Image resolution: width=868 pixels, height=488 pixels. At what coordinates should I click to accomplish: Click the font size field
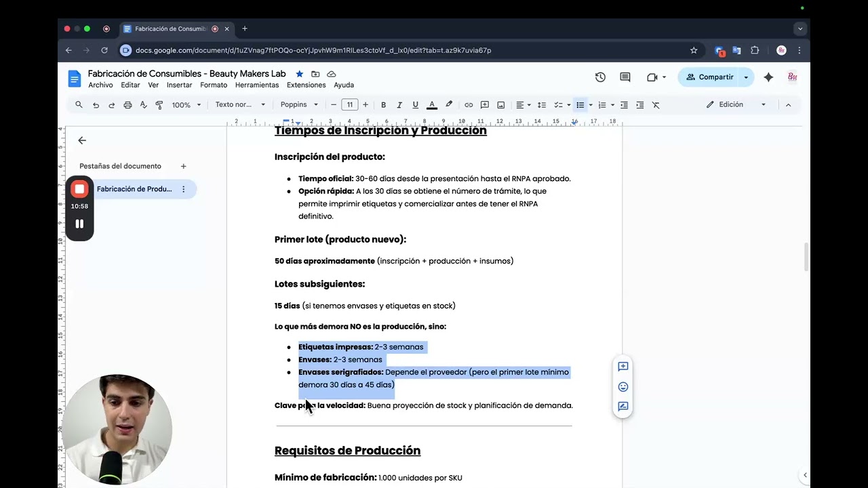coord(349,105)
